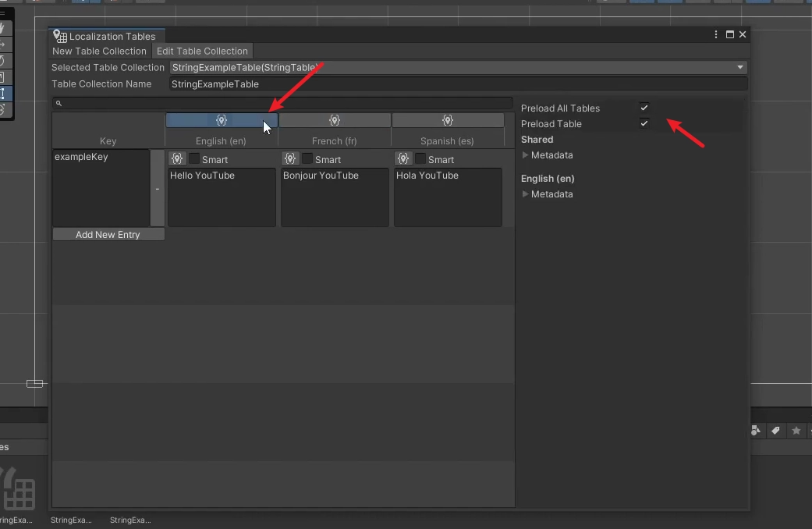The height and width of the screenshot is (529, 812).
Task: Click Add New Entry button
Action: (x=108, y=235)
